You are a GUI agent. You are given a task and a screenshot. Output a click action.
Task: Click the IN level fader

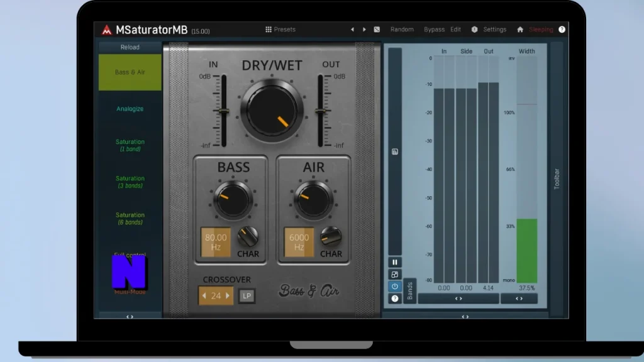coord(224,111)
